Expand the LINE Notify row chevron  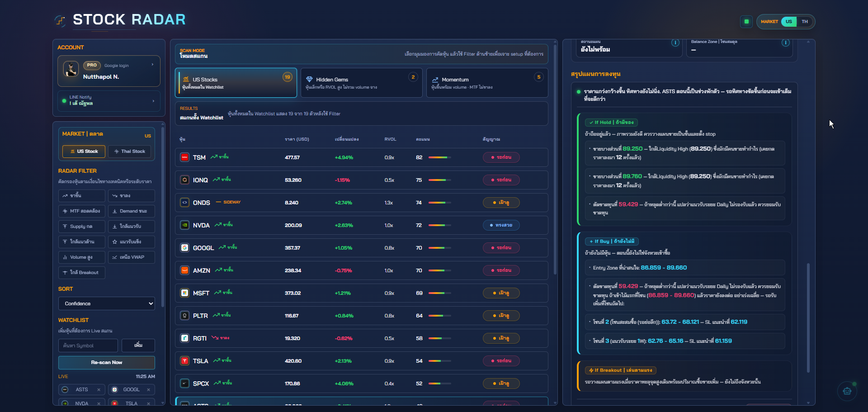click(153, 101)
